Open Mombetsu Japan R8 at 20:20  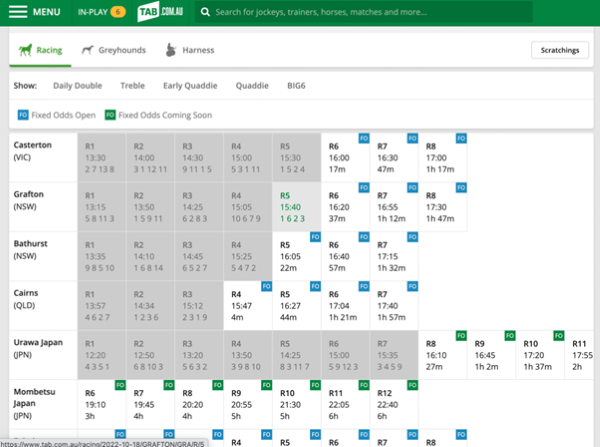[199, 405]
